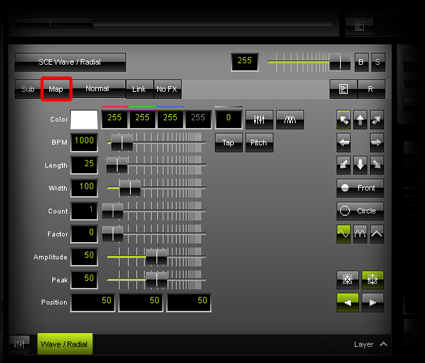This screenshot has width=425, height=363.
Task: Click the opacity slider near 255
Action: pos(309,62)
